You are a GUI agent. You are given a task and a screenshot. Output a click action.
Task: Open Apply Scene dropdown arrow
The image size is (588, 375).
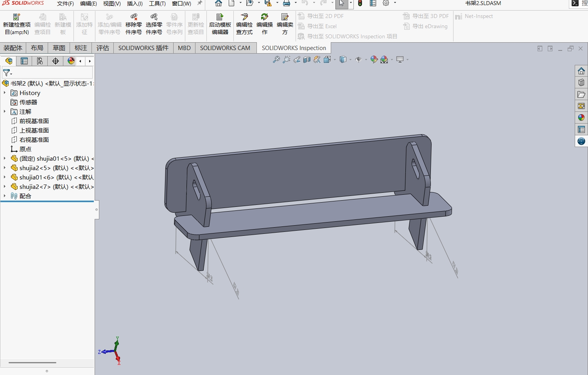pos(392,60)
